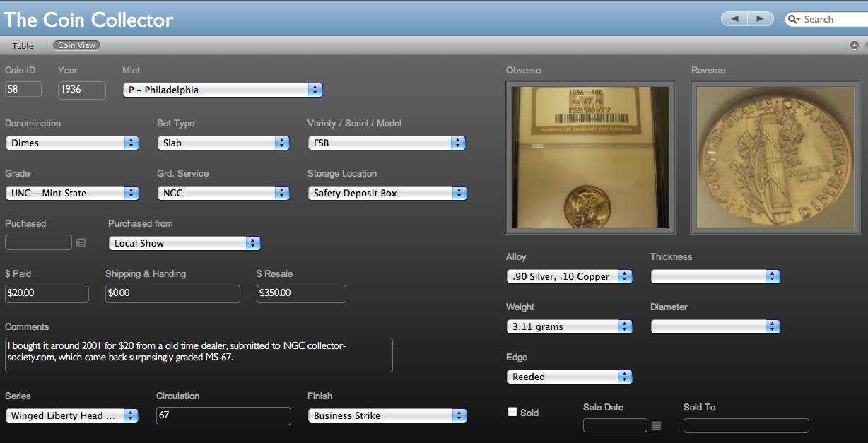868x443 pixels.
Task: Click the $ Resale input field
Action: [x=301, y=293]
